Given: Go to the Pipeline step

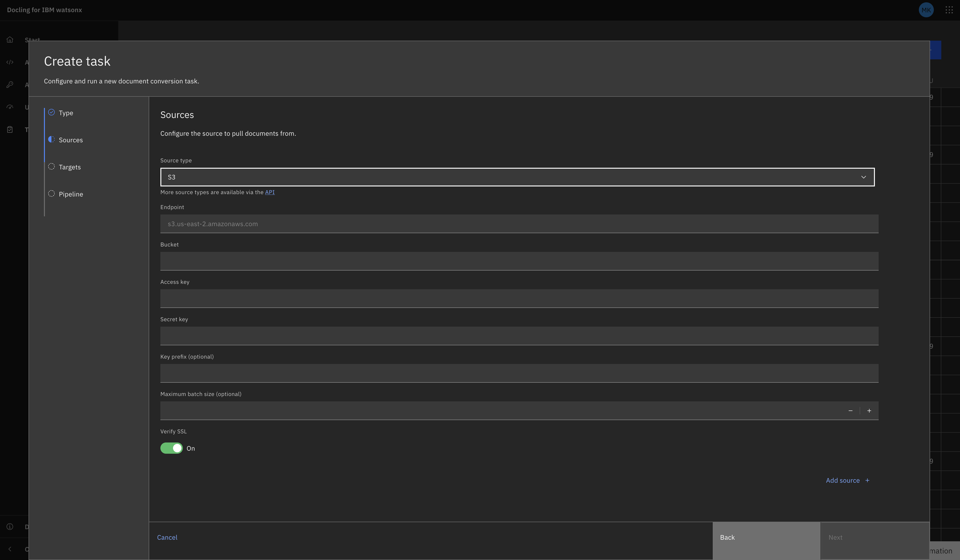Looking at the screenshot, I should (71, 194).
